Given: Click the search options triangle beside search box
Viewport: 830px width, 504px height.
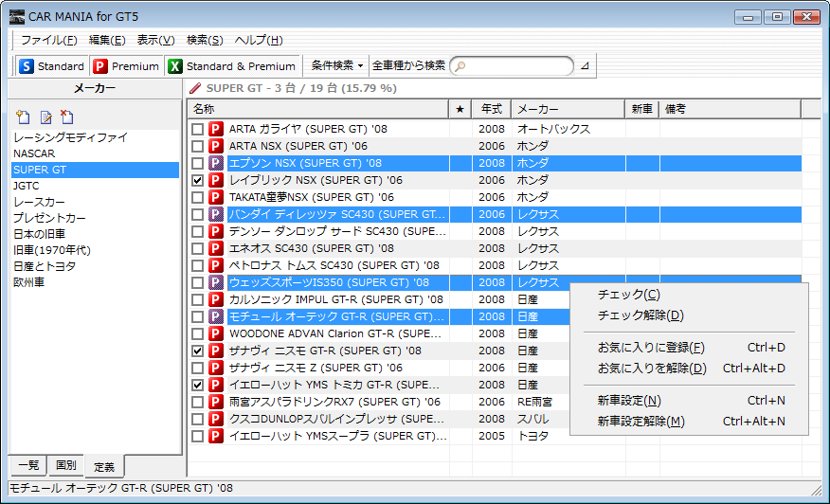Looking at the screenshot, I should (585, 66).
